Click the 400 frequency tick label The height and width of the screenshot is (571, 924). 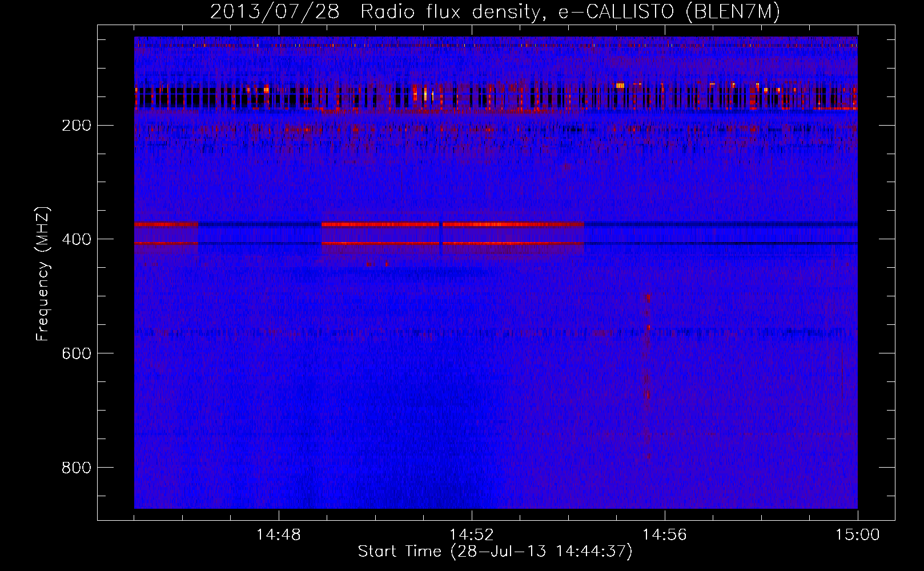(x=76, y=240)
